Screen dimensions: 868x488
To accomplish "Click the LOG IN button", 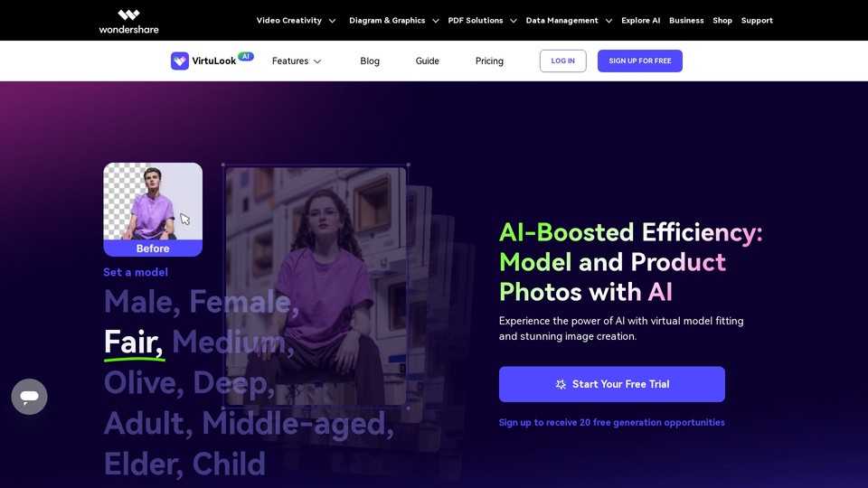I will (563, 61).
